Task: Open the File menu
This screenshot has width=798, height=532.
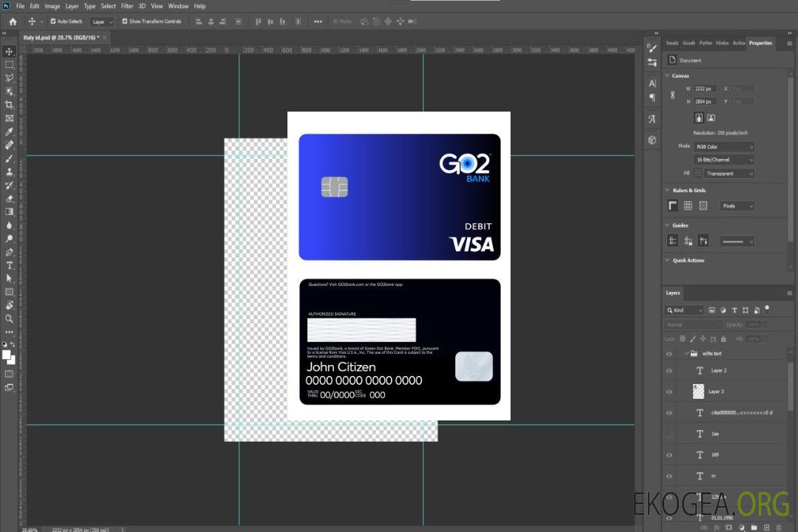Action: click(x=20, y=6)
